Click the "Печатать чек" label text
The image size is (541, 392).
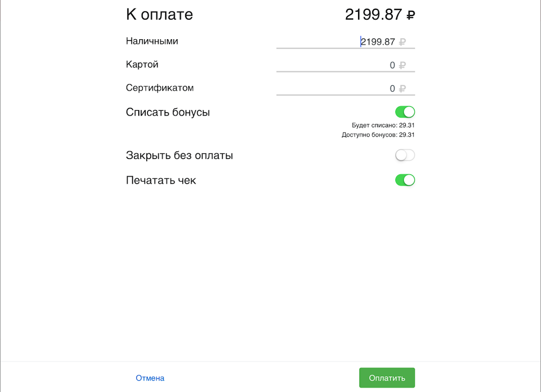tap(161, 180)
